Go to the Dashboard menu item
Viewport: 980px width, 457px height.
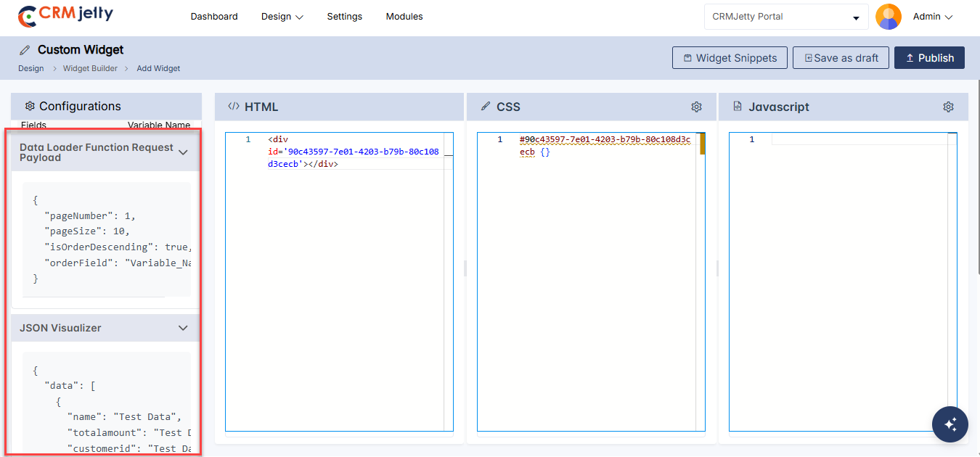(214, 17)
